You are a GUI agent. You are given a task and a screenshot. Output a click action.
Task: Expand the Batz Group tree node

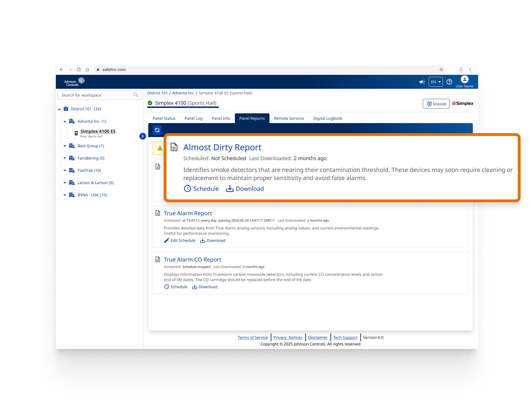(x=65, y=146)
